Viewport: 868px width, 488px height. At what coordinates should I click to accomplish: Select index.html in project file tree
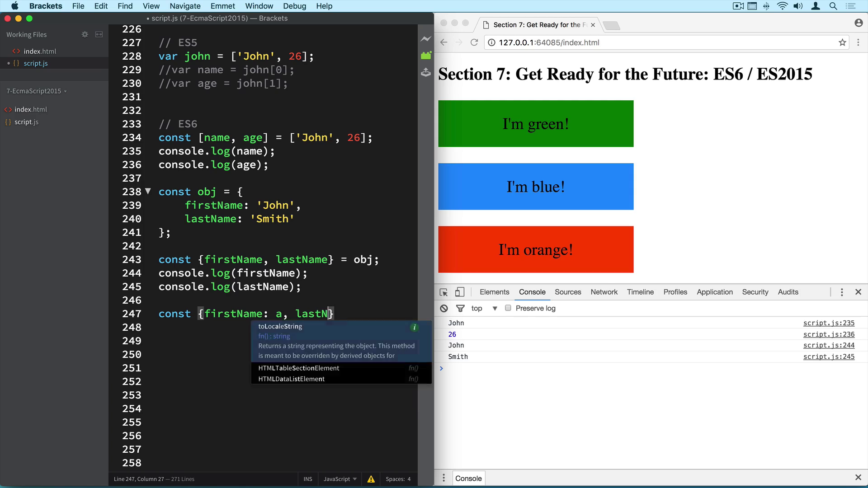[31, 109]
